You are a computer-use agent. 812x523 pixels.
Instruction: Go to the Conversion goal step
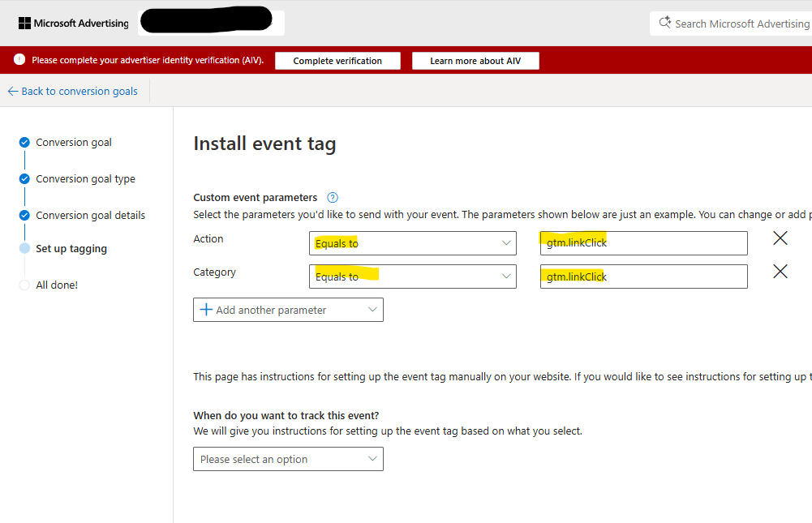[x=74, y=143]
